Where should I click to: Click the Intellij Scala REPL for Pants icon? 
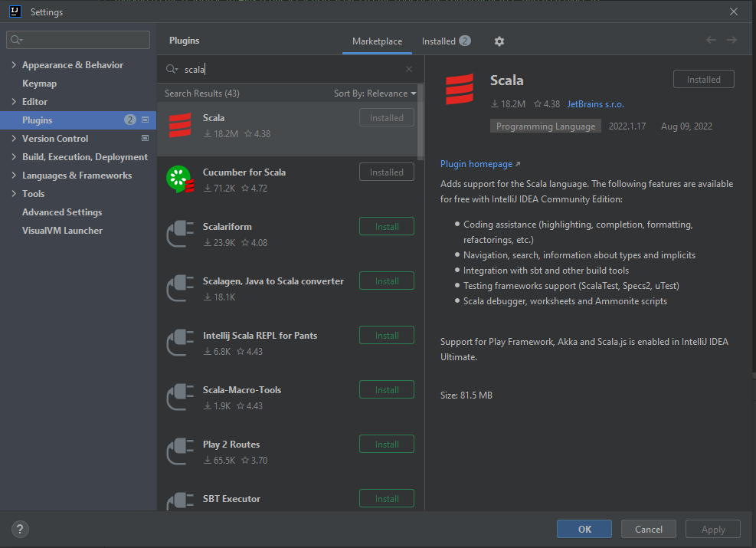coord(180,343)
